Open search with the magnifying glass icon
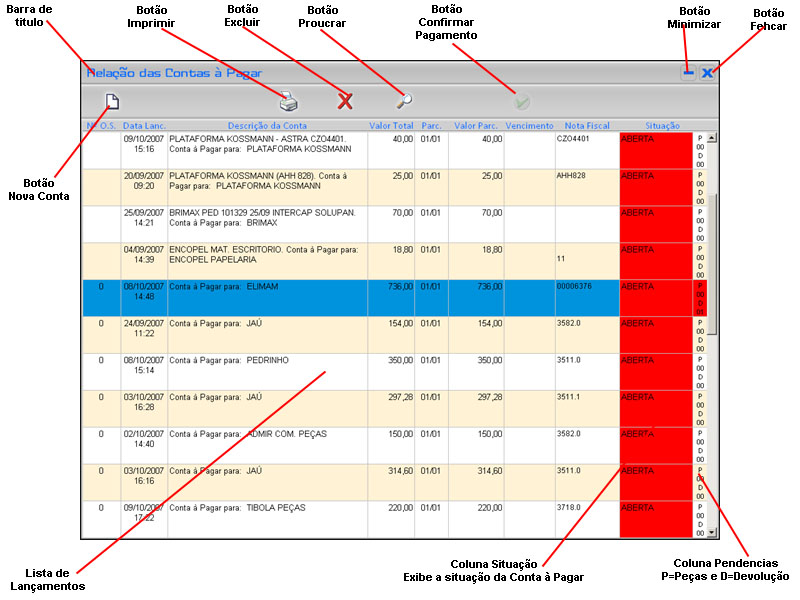Image resolution: width=800 pixels, height=600 pixels. [x=404, y=100]
